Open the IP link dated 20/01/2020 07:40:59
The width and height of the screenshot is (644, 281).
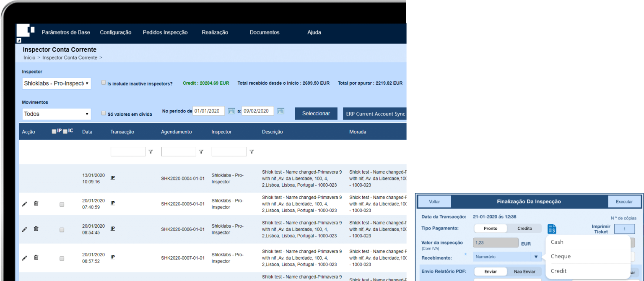(113, 203)
